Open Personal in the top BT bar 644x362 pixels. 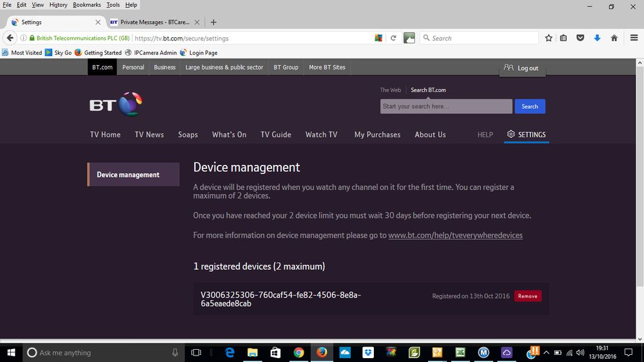(133, 67)
